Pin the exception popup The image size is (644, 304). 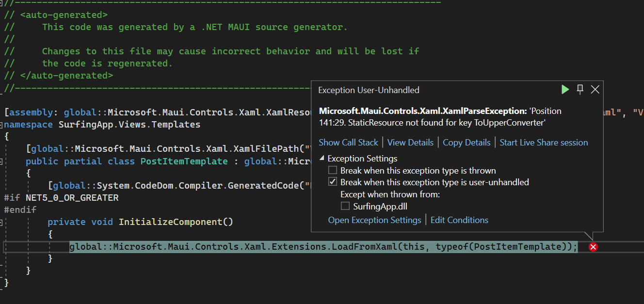[x=580, y=89]
